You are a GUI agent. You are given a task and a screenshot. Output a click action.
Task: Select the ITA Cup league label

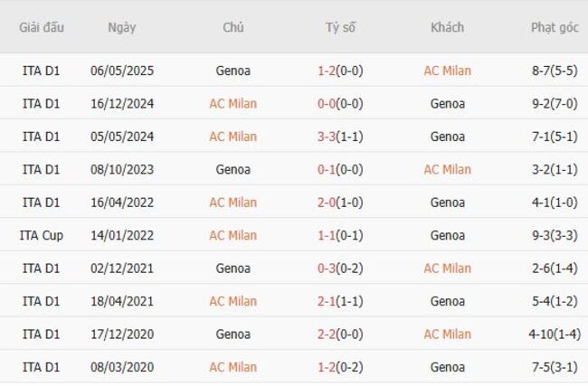tap(42, 235)
